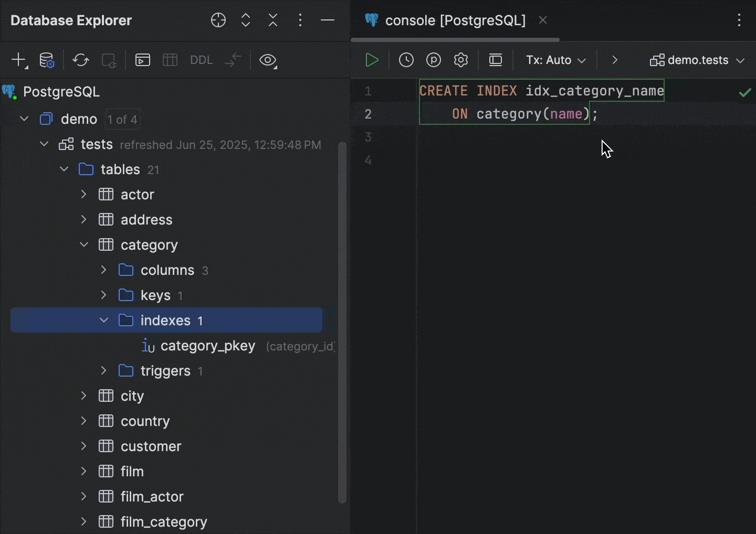
Task: Collapse all nodes in Database Explorer
Action: (x=273, y=20)
